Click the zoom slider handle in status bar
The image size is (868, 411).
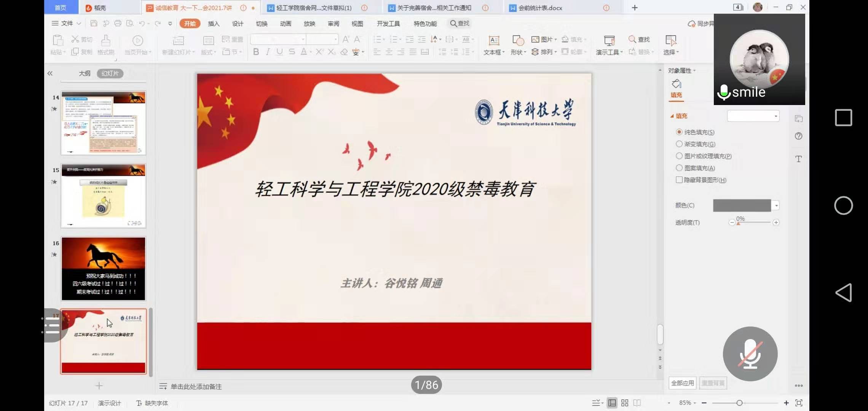739,403
